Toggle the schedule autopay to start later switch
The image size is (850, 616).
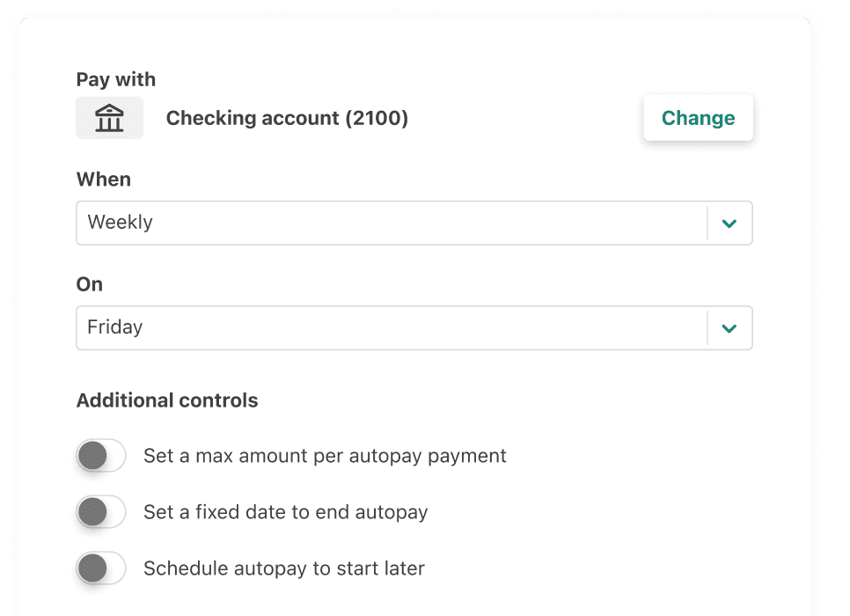[x=100, y=568]
